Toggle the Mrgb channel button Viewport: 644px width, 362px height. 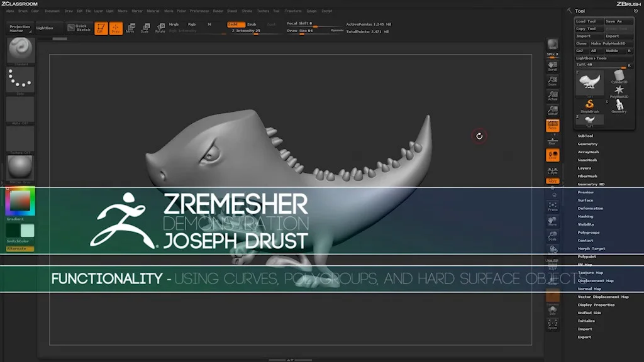coord(174,25)
